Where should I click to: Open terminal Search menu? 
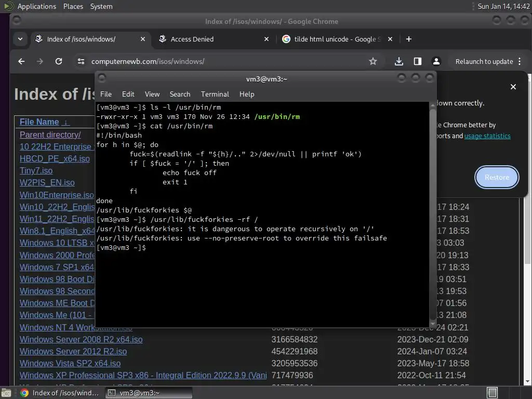click(180, 95)
